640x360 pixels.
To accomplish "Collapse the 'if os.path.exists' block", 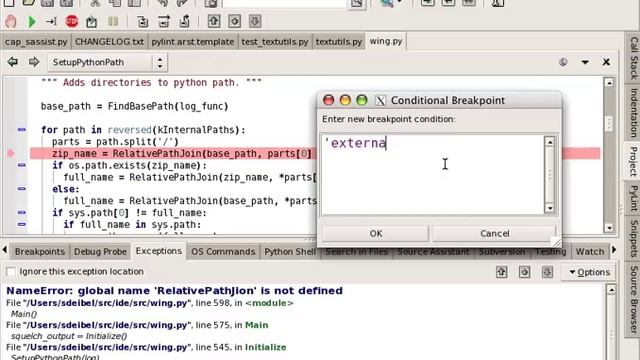I will [22, 165].
